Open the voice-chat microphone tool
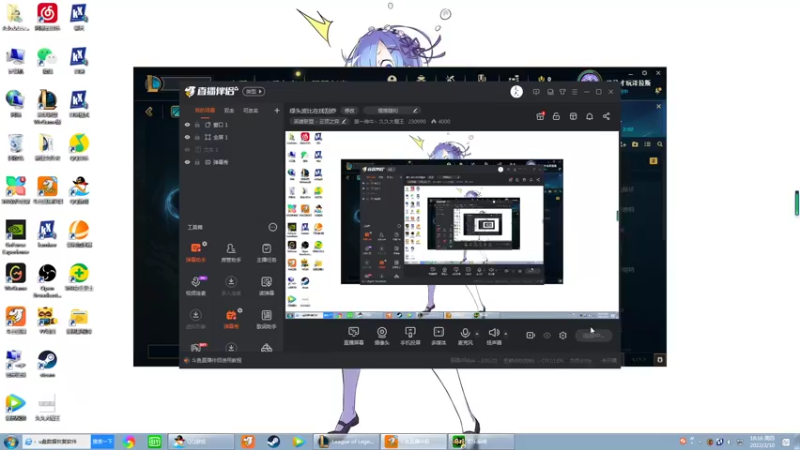The height and width of the screenshot is (450, 800). coord(196,286)
